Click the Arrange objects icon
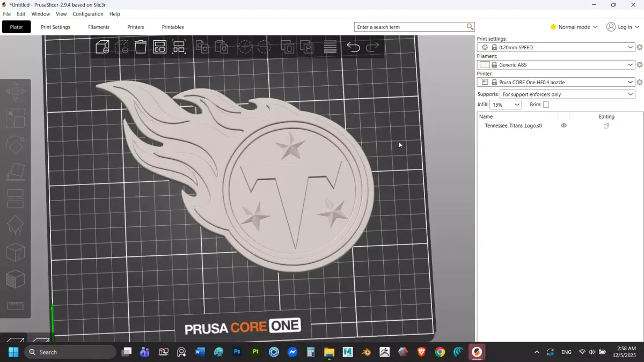 pos(159,47)
